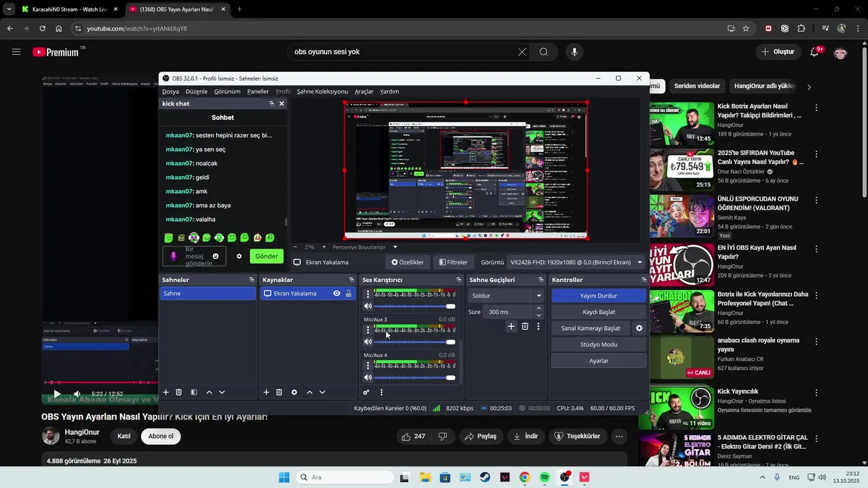Image resolution: width=868 pixels, height=488 pixels.
Task: Click Kaydı Başlat to start recording
Action: (599, 312)
